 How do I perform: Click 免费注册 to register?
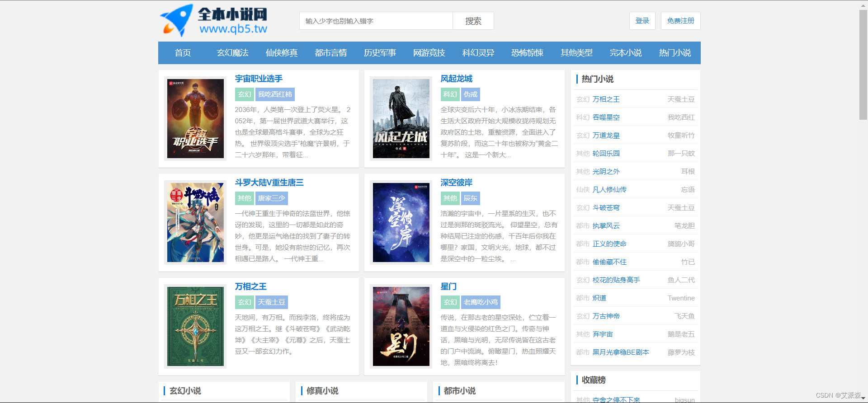click(x=680, y=21)
